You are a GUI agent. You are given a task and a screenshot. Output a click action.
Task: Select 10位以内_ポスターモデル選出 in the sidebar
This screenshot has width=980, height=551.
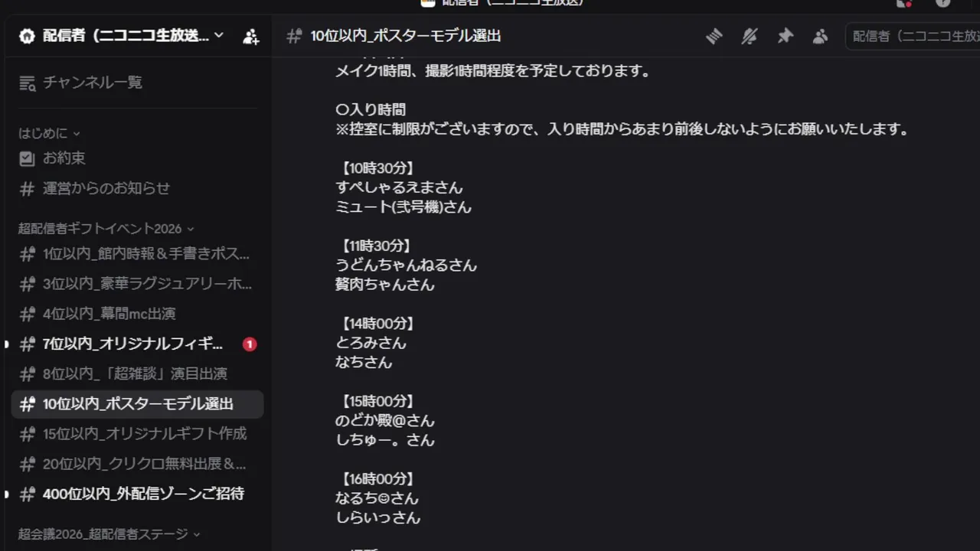(138, 403)
